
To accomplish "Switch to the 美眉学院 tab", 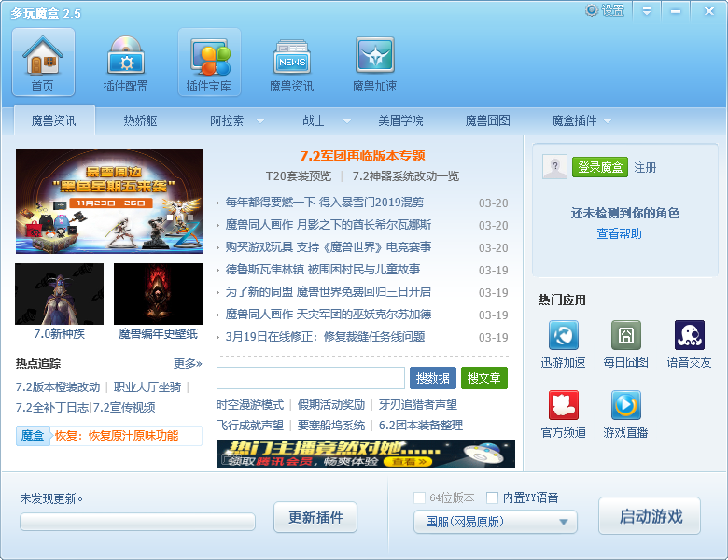I will tap(400, 121).
